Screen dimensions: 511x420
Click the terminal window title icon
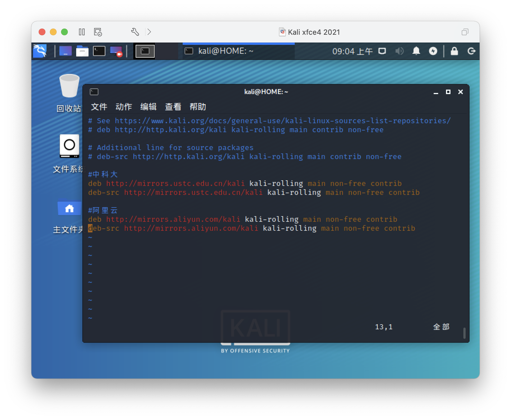tap(94, 92)
